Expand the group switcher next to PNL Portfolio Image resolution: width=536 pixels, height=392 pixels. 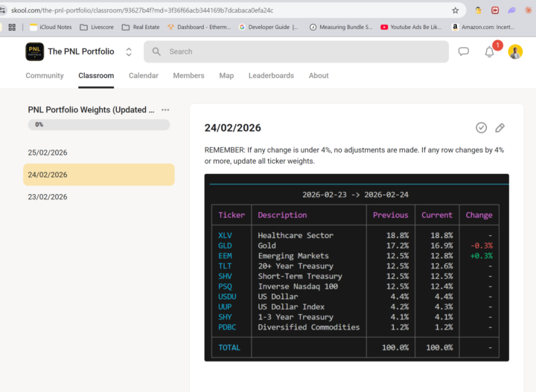[129, 52]
